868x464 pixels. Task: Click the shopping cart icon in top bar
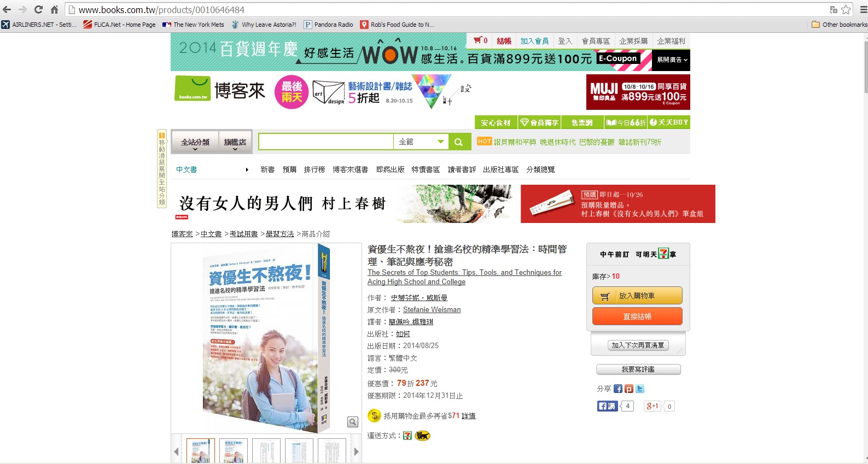(477, 40)
